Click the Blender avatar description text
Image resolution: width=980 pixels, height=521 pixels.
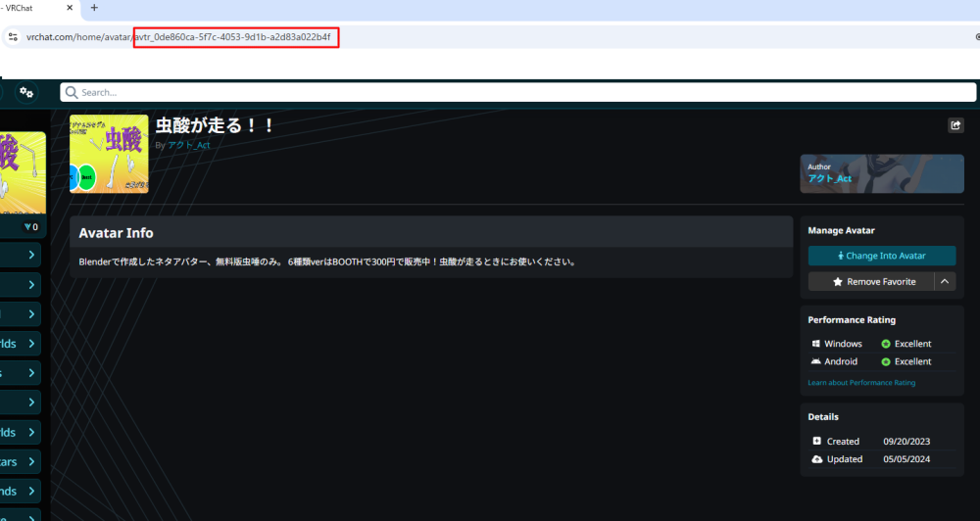327,261
